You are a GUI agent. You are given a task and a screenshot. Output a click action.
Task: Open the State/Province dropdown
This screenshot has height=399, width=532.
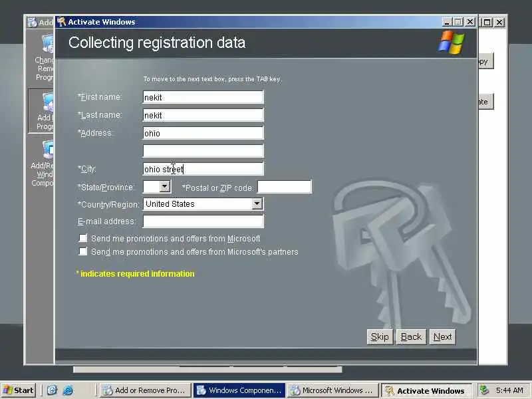[x=164, y=186]
